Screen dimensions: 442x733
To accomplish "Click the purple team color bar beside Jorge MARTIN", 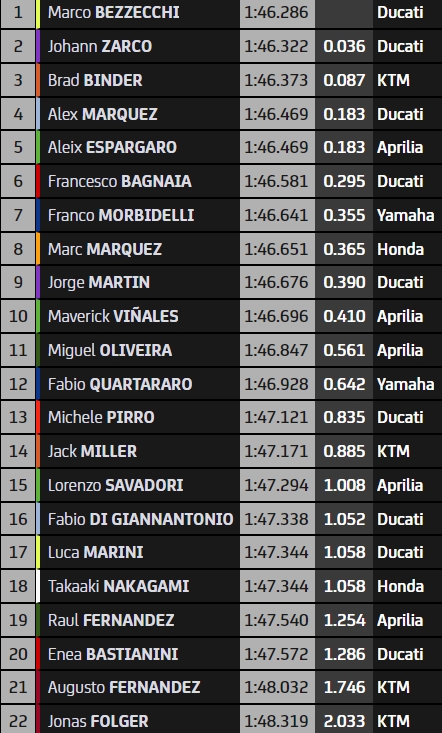I will click(x=38, y=282).
